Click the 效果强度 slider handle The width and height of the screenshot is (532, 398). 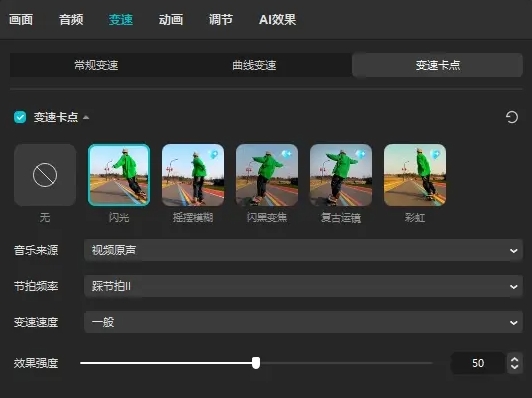click(256, 363)
